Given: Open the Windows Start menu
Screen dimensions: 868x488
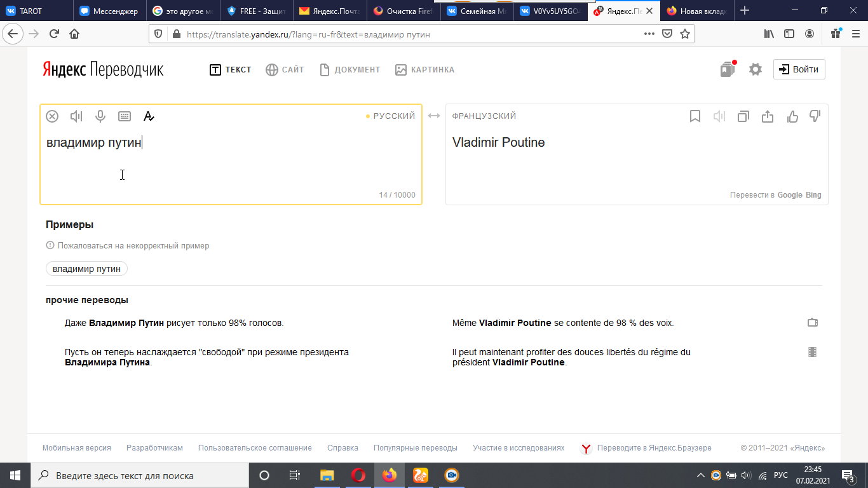Looking at the screenshot, I should 15,475.
